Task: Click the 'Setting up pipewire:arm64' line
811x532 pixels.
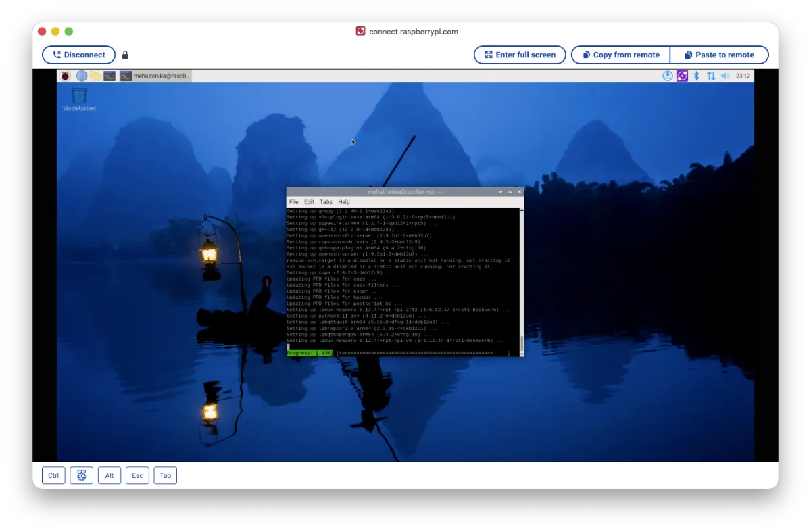Action: [362, 223]
